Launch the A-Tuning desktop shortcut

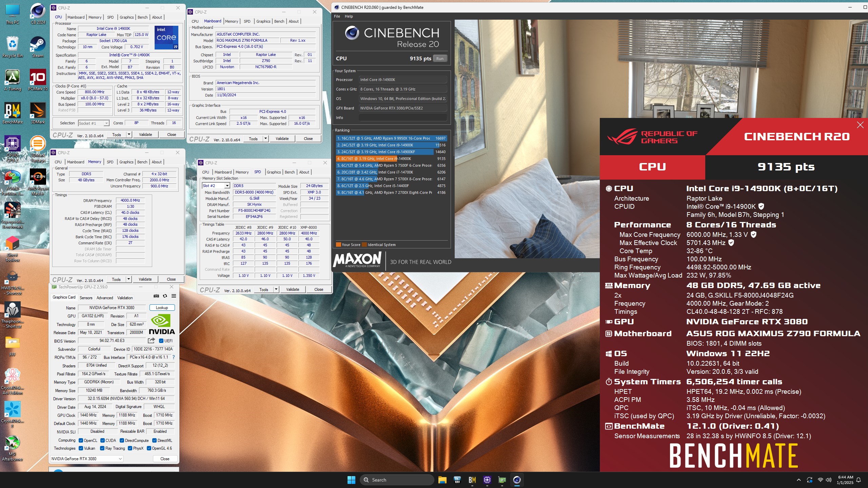(13, 80)
